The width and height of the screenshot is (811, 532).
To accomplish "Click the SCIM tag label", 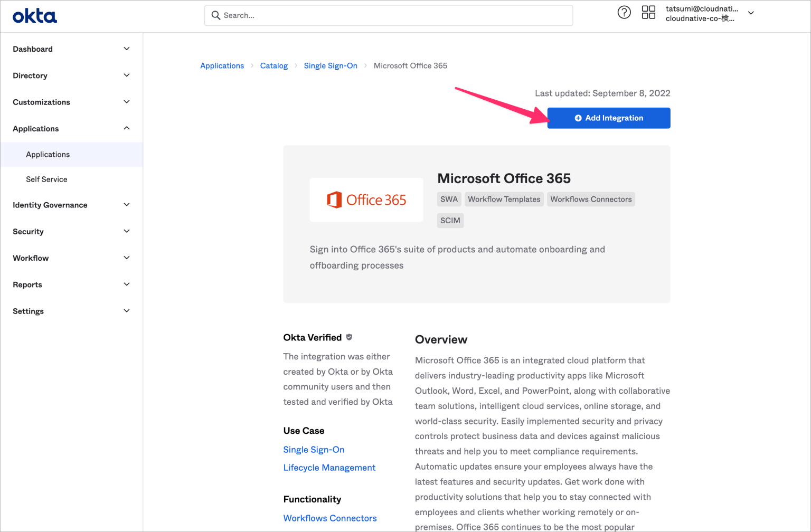I will tap(450, 220).
